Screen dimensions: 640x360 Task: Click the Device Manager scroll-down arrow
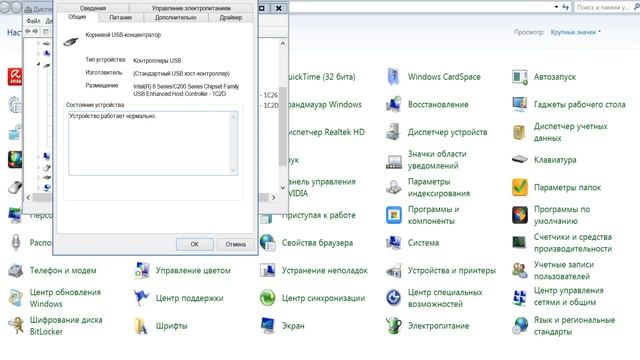coord(283,188)
